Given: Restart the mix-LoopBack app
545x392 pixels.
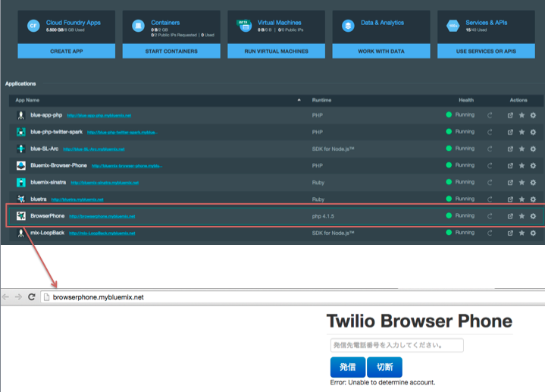Looking at the screenshot, I should [x=490, y=233].
